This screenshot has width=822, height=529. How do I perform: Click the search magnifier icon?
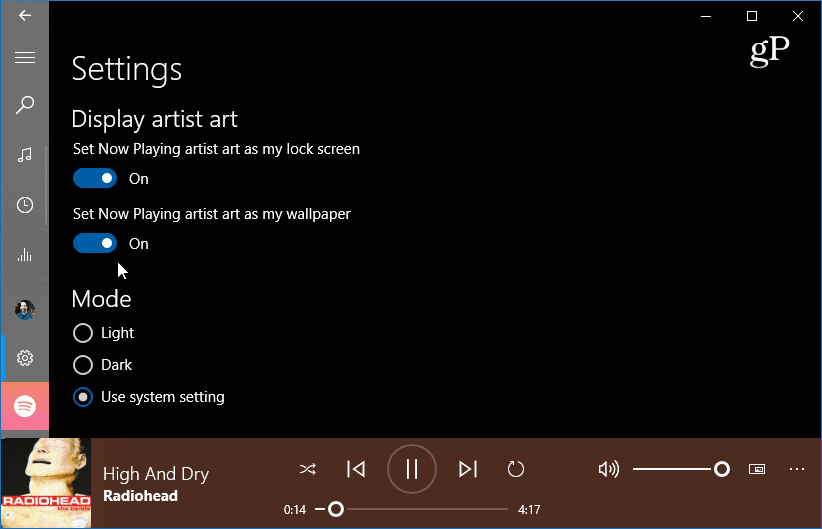point(25,105)
